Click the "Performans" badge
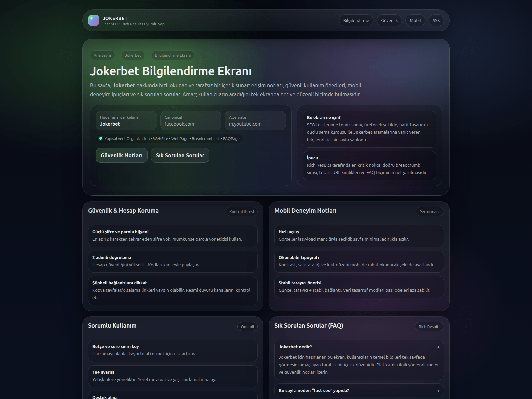The width and height of the screenshot is (532, 399). click(x=430, y=212)
